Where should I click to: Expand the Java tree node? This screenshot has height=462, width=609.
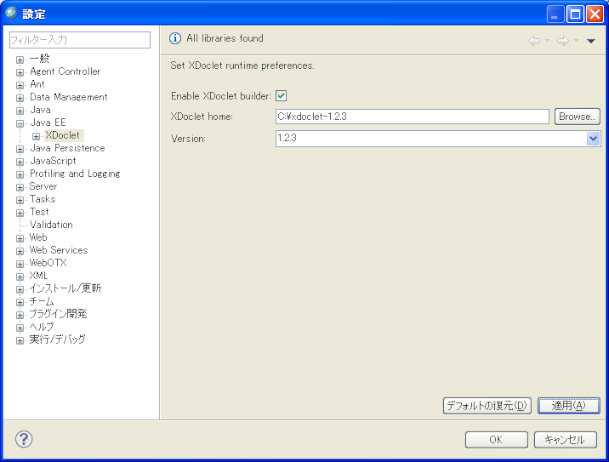click(19, 110)
